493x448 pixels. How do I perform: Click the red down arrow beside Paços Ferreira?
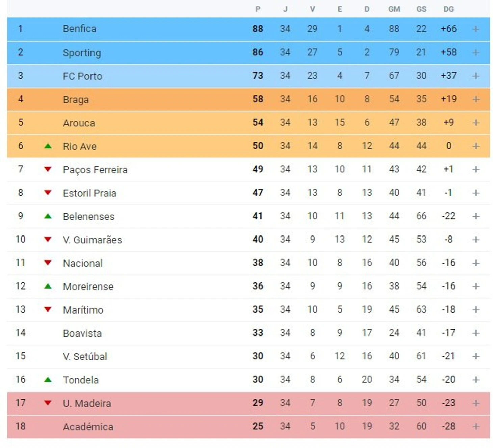[48, 169]
